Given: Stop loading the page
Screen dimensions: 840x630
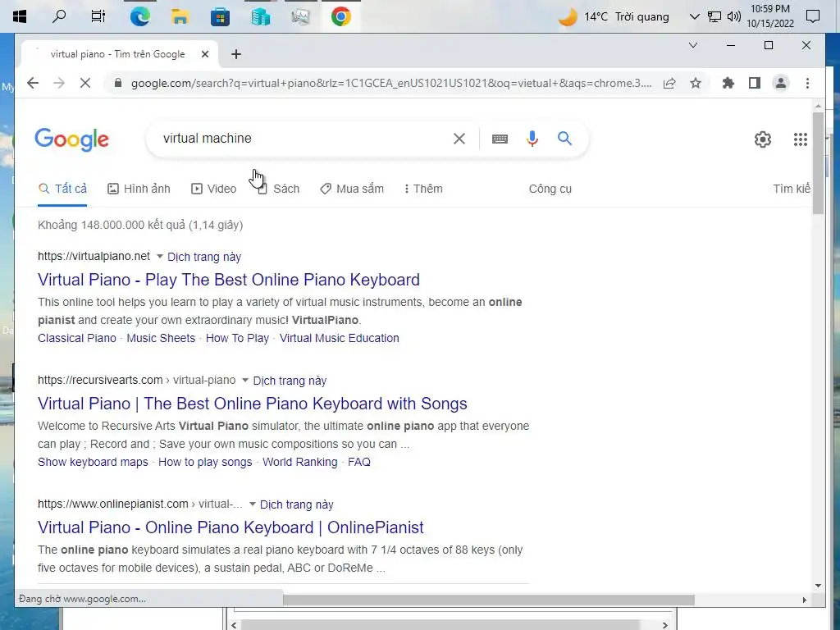Looking at the screenshot, I should (x=85, y=83).
